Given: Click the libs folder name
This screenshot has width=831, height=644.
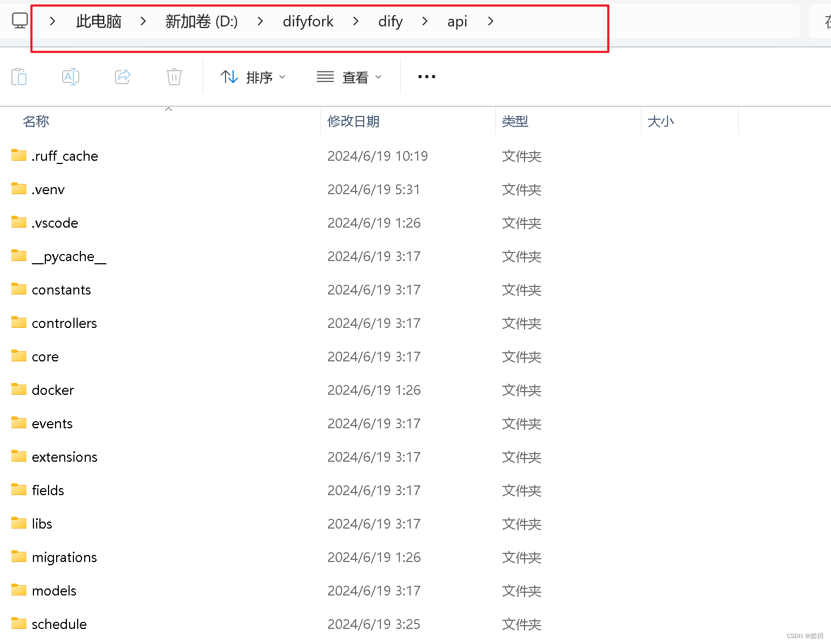Looking at the screenshot, I should [x=42, y=524].
